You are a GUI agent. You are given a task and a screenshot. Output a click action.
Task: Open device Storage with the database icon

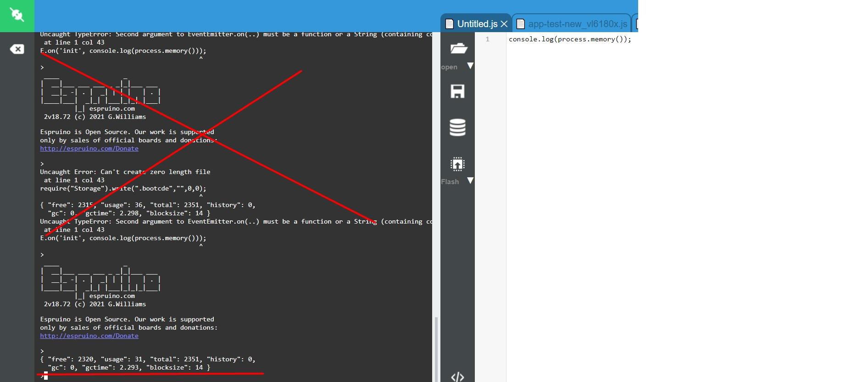[x=457, y=127]
